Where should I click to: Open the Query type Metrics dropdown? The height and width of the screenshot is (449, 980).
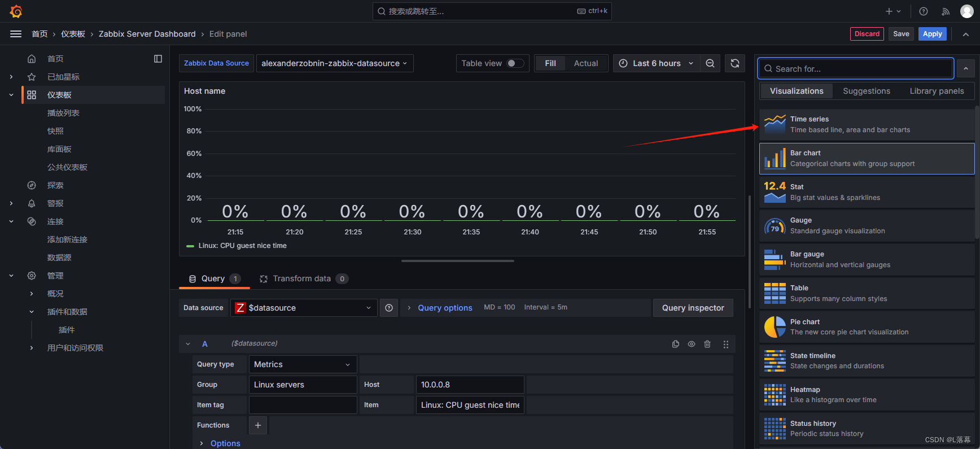click(x=303, y=364)
